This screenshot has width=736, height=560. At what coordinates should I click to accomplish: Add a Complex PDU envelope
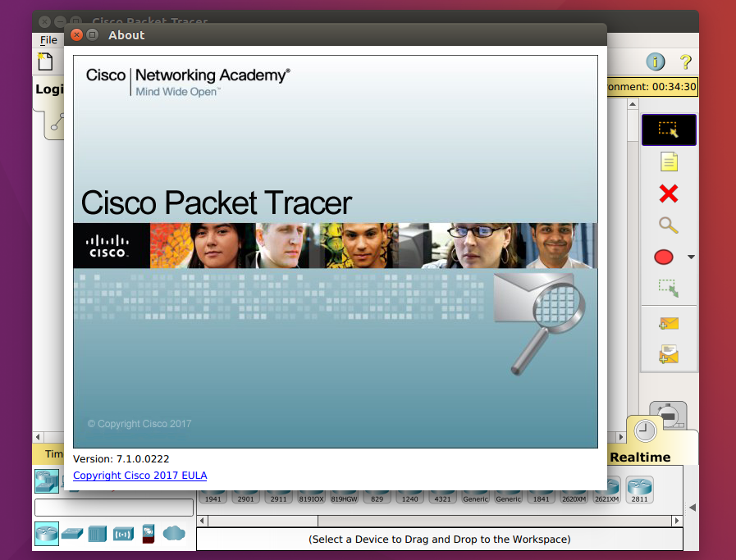point(669,354)
